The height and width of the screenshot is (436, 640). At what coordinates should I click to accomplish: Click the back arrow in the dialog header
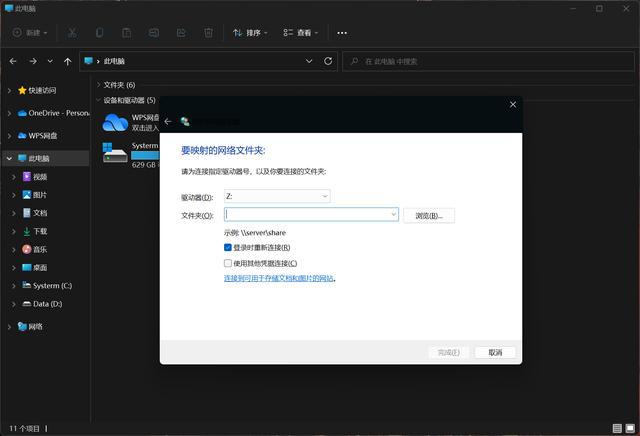pos(168,121)
